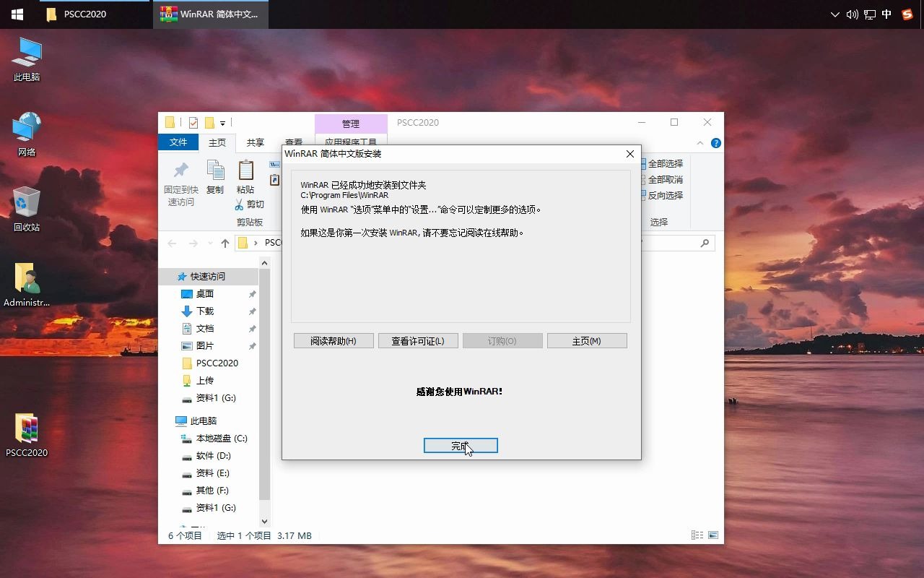
Task: Go forward with Explorer forward arrow
Action: 193,243
